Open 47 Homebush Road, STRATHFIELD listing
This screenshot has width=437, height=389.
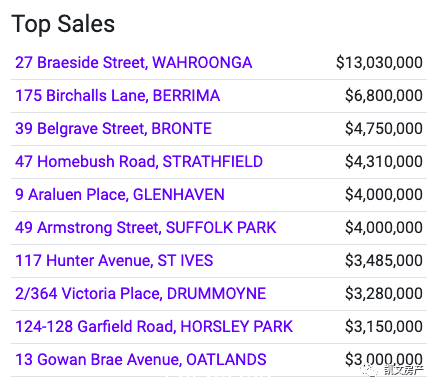coord(139,162)
